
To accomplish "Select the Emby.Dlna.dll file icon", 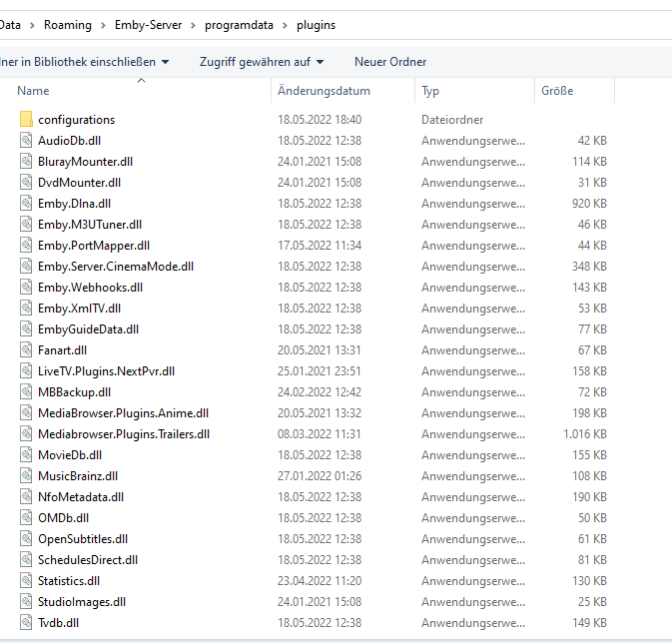I will (26, 204).
